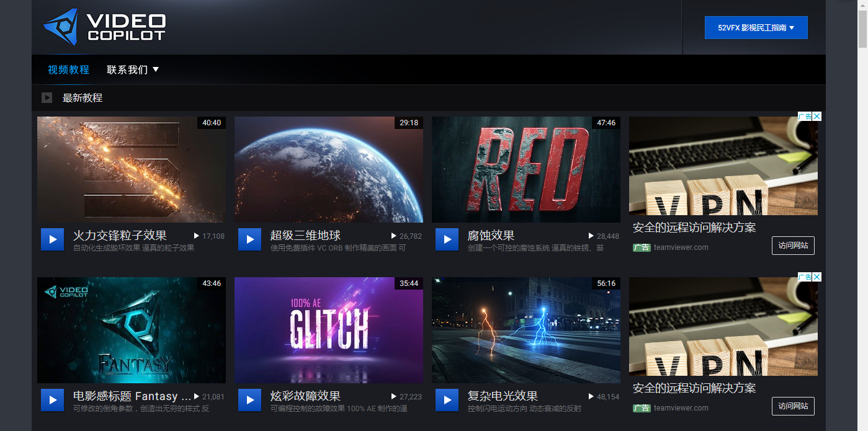Click the play icon beside 最新教程 heading
Image resolution: width=868 pixels, height=431 pixels.
click(47, 97)
